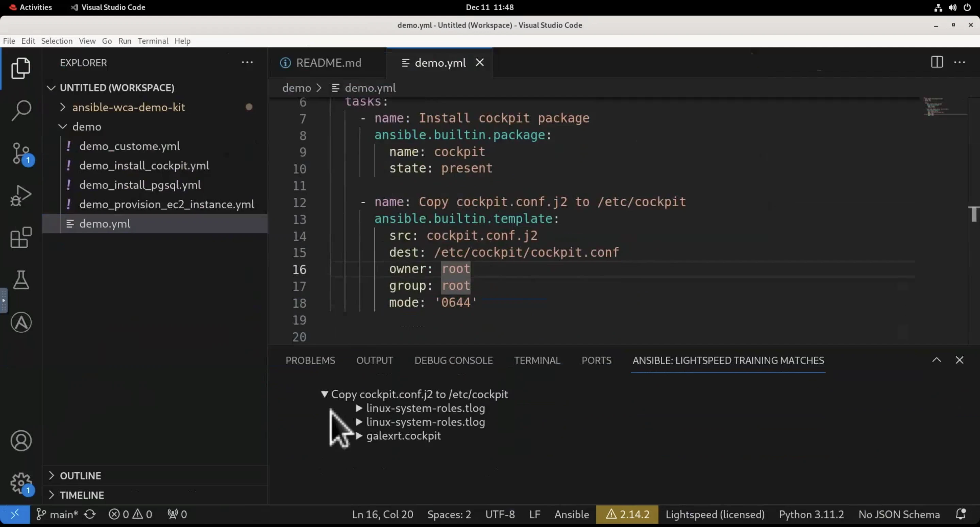Split the editor to the right
Image resolution: width=980 pixels, height=527 pixels.
point(937,62)
